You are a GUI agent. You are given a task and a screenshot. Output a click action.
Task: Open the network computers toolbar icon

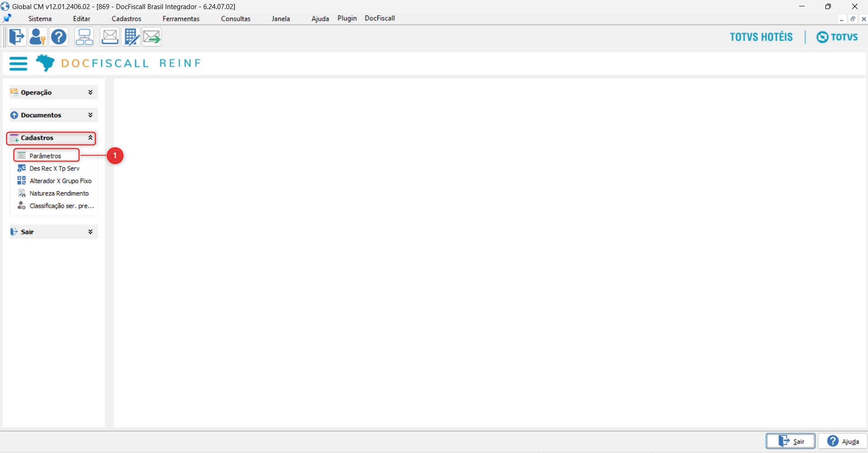[x=84, y=37]
